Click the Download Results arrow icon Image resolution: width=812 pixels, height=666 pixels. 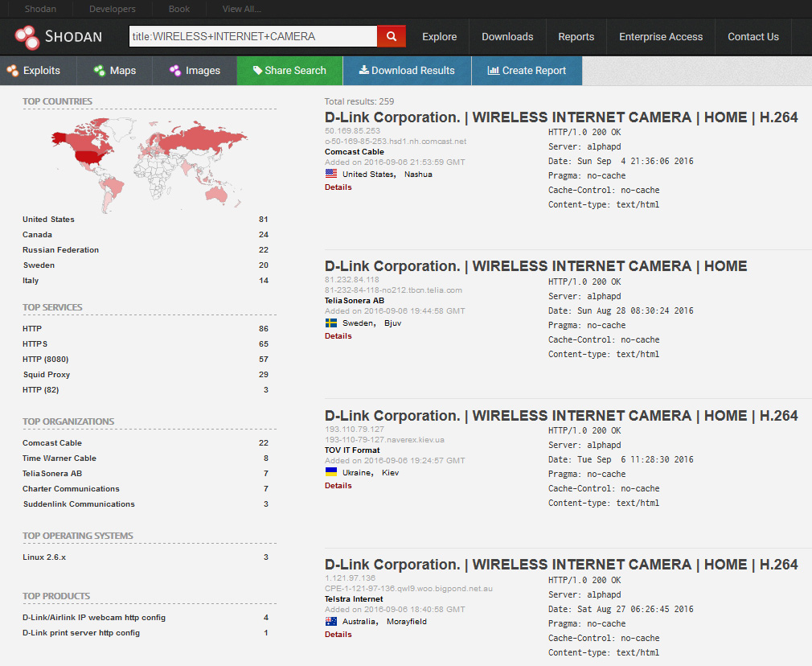point(364,70)
